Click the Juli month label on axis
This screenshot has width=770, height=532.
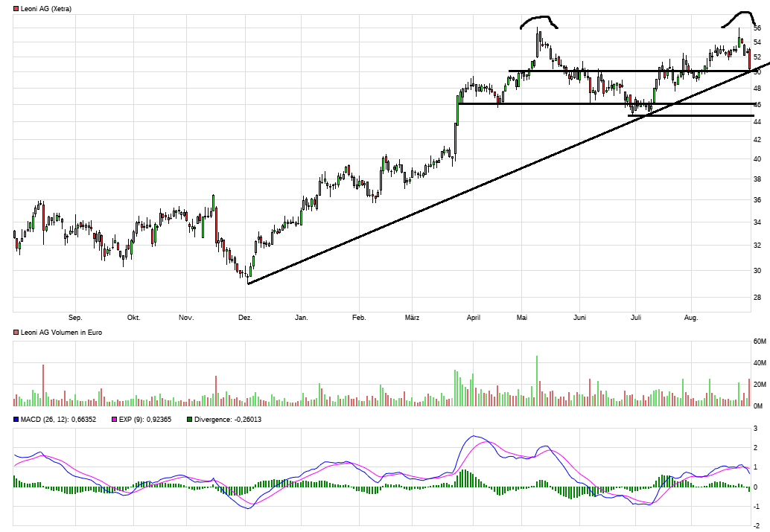coord(635,318)
